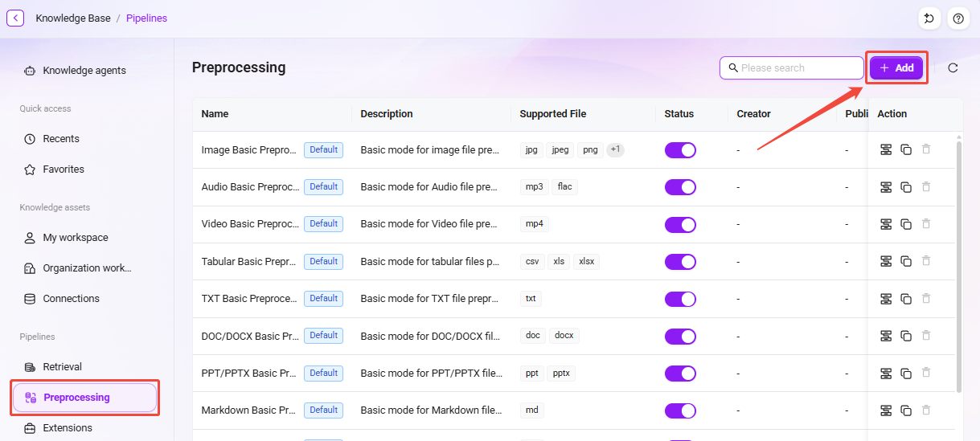The width and height of the screenshot is (980, 441).
Task: Copy the Tabular Basic Preprocessing pipeline
Action: (906, 262)
